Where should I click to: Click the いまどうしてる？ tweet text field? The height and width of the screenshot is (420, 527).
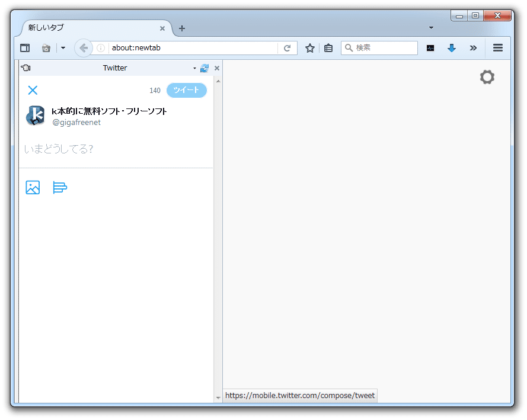coord(116,149)
